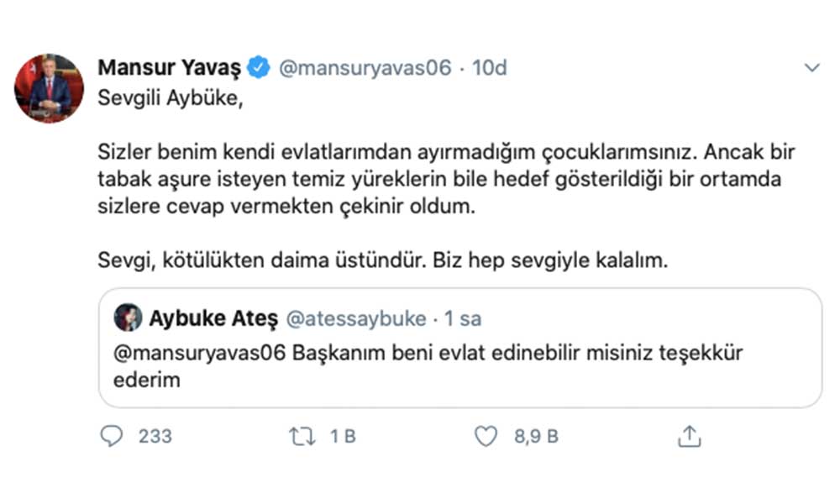
Task: Open the tweet options chevron menu
Action: pos(811,68)
